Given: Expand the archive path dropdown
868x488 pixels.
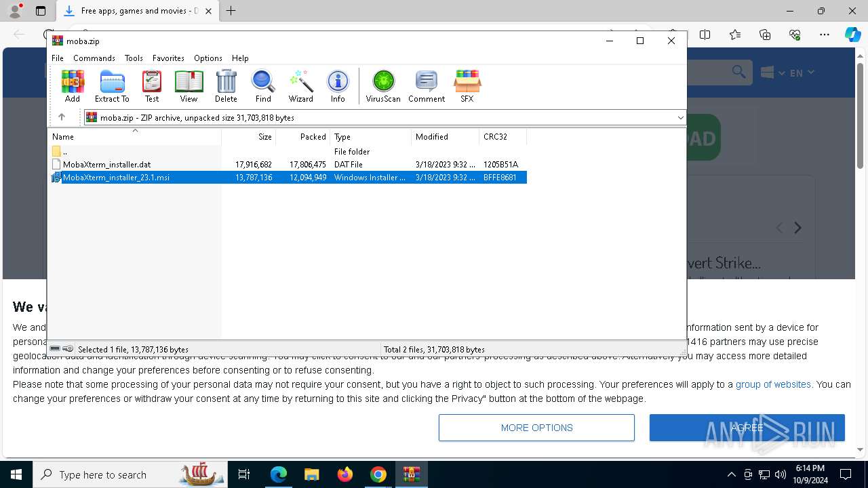Looking at the screenshot, I should [680, 118].
